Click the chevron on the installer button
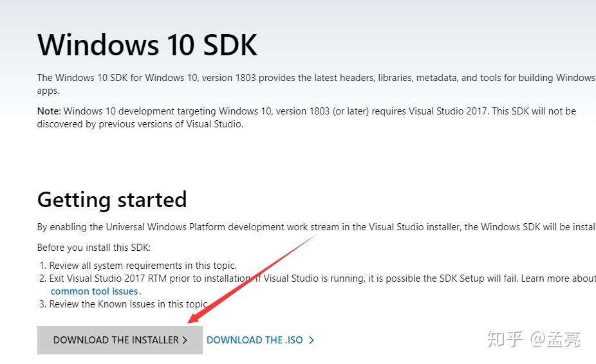This screenshot has width=596, height=364. tap(185, 340)
